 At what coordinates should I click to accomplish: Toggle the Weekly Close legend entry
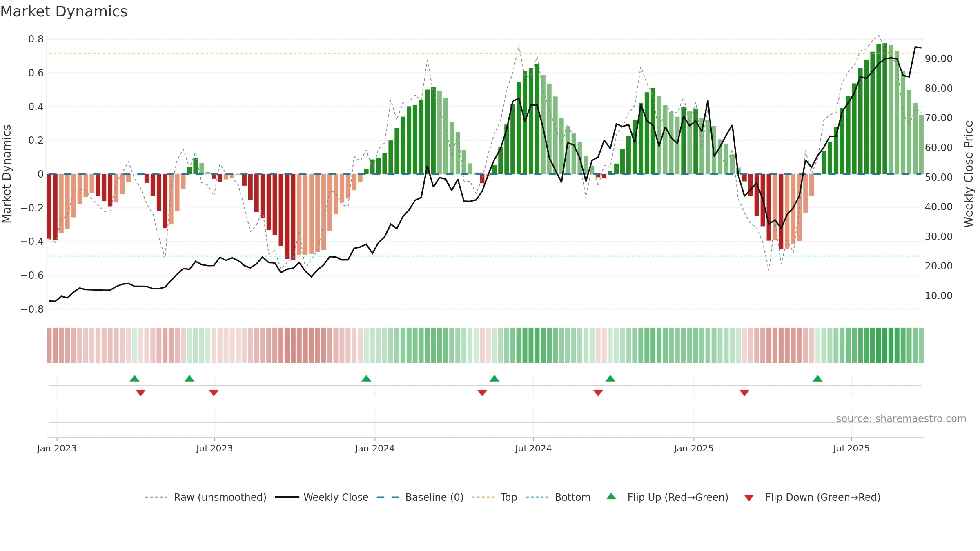click(x=321, y=497)
